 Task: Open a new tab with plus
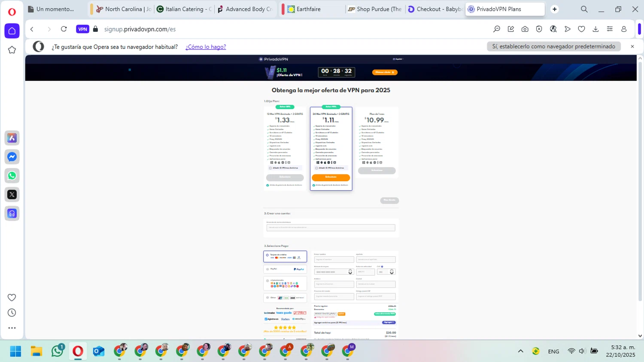click(x=555, y=9)
